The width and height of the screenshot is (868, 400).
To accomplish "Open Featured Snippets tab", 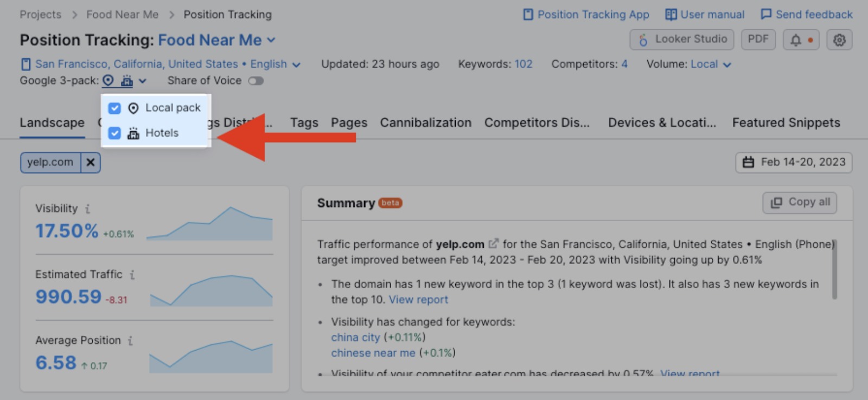I will [x=786, y=123].
